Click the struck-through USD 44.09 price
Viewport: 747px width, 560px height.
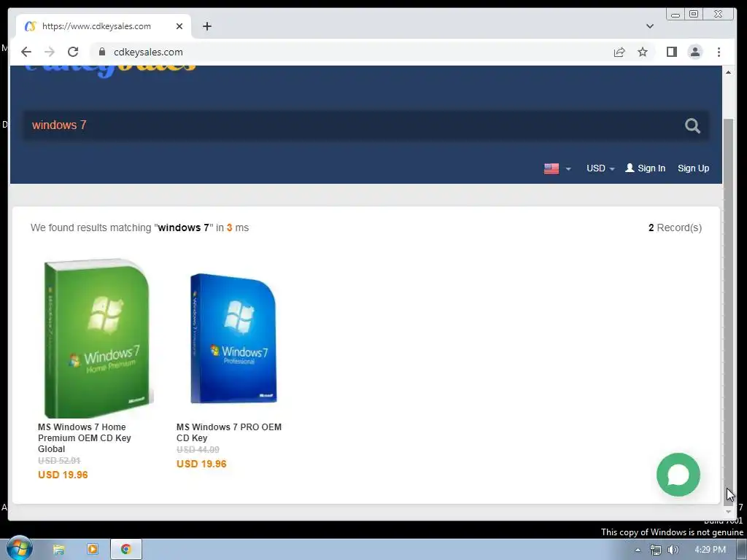pyautogui.click(x=198, y=449)
